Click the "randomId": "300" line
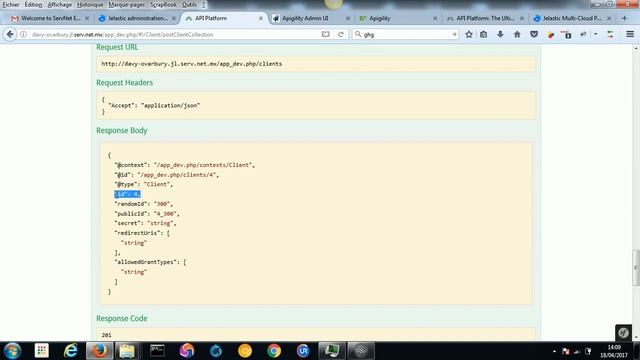Viewport: 640px width, 360px height. tap(144, 204)
